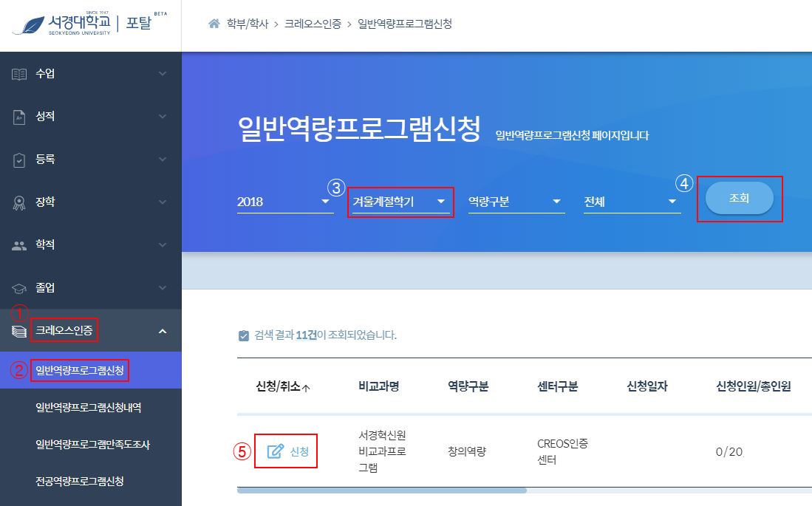Open 전공역량프로그램신청 from the sidebar

click(x=81, y=482)
